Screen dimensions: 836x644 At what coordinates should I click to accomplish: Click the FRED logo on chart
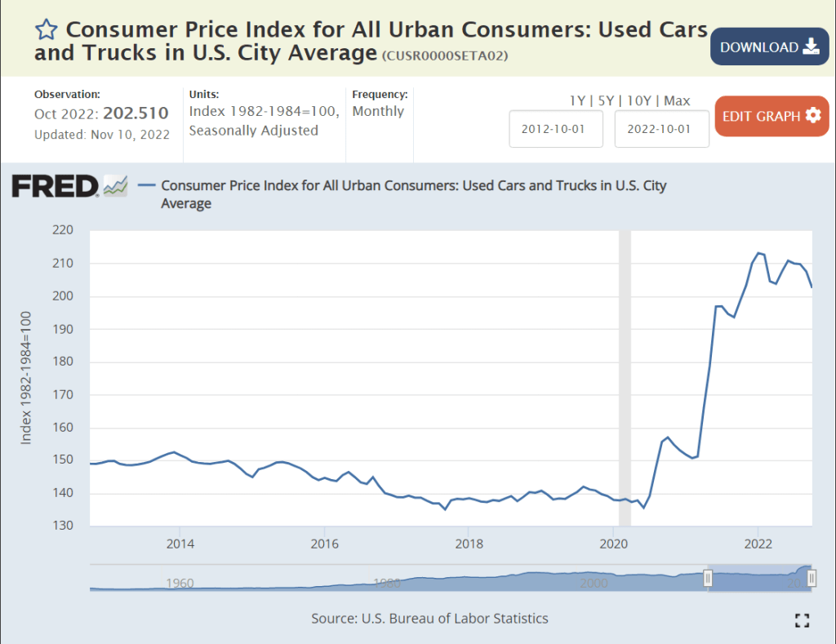(56, 186)
